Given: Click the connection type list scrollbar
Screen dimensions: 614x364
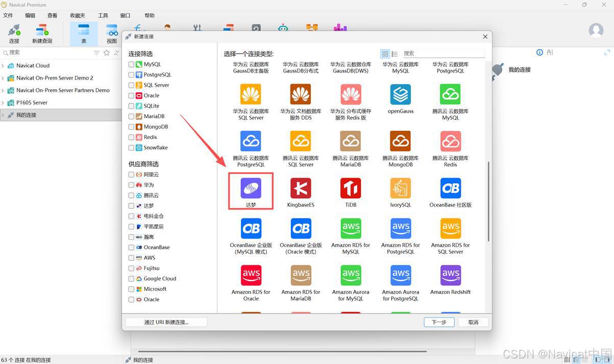Looking at the screenshot, I should (x=489, y=202).
